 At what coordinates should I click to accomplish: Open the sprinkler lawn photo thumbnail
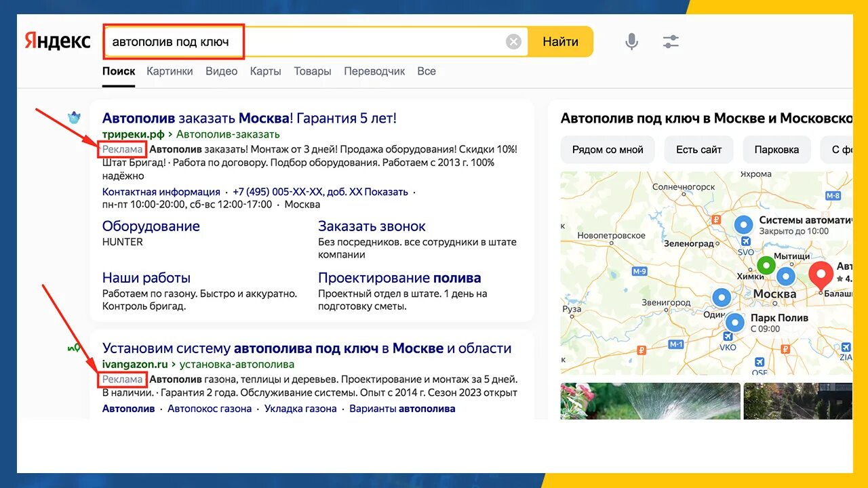650,401
